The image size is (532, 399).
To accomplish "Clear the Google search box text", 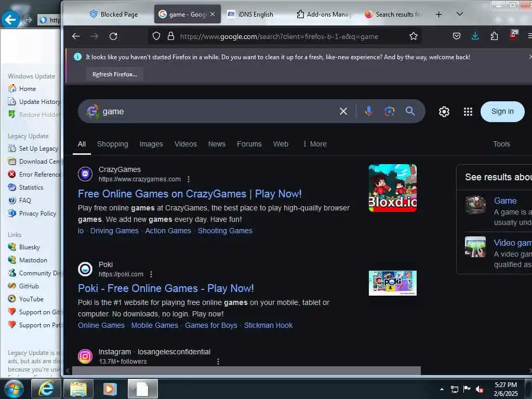I will pos(343,111).
